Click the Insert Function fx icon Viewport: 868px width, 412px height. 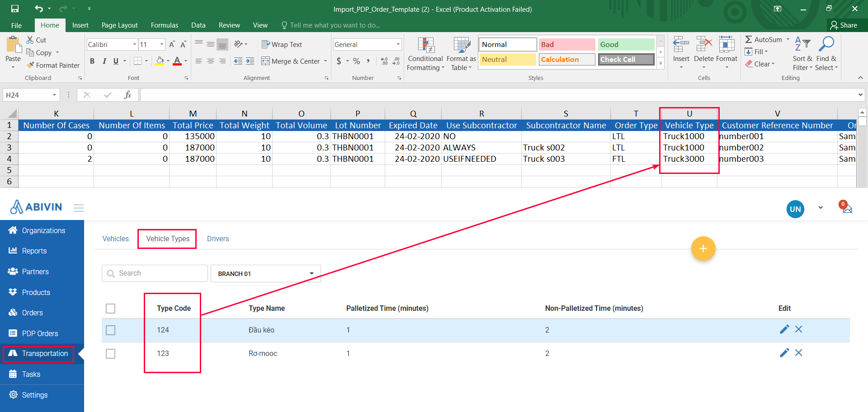click(x=127, y=95)
